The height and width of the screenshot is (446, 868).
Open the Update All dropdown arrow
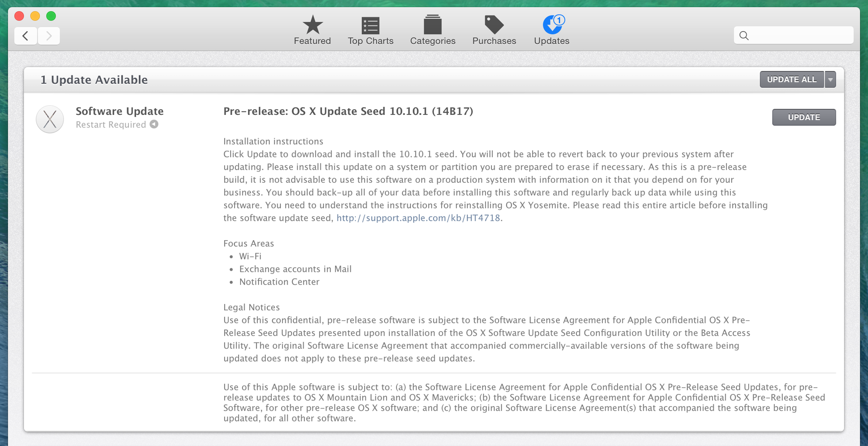(830, 80)
